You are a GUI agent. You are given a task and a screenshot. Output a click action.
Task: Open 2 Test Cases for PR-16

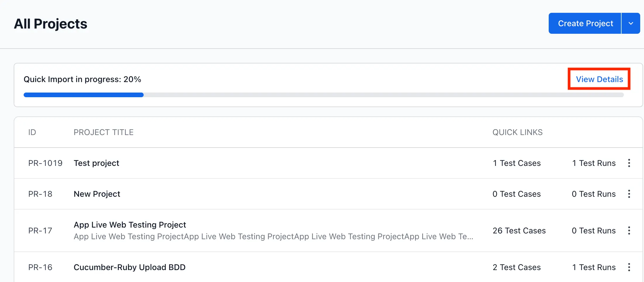[516, 267]
